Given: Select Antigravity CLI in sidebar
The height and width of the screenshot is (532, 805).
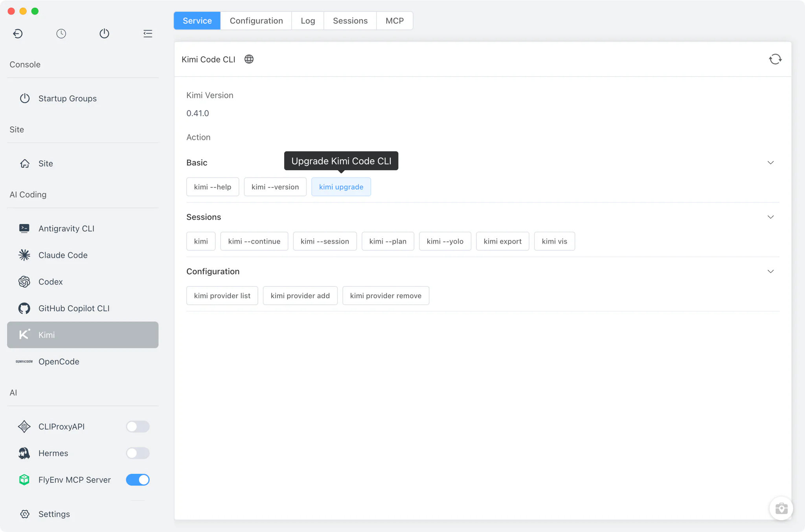Looking at the screenshot, I should click(83, 228).
